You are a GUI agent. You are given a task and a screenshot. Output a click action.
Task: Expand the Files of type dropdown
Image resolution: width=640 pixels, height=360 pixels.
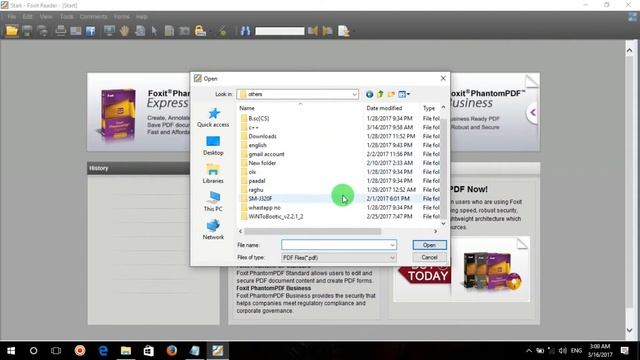coord(392,258)
